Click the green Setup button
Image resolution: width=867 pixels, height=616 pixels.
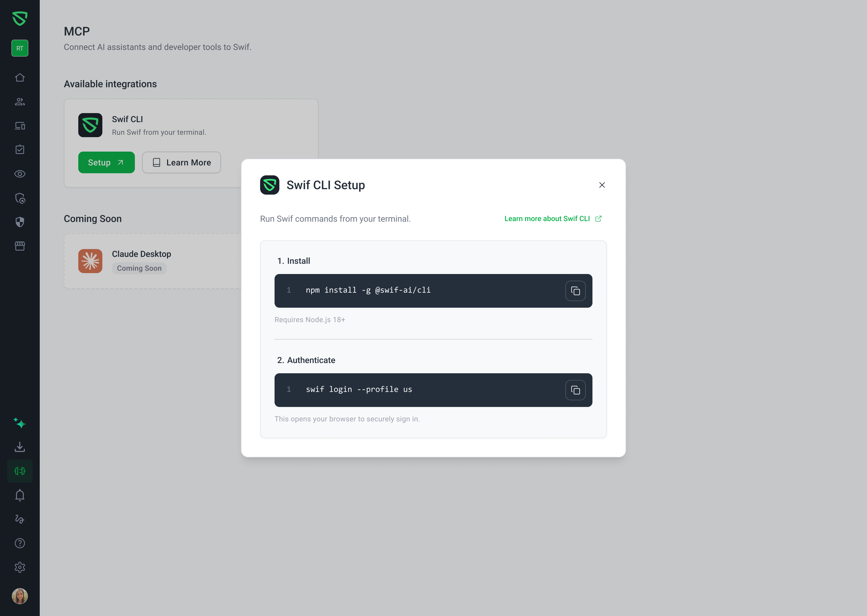click(106, 162)
